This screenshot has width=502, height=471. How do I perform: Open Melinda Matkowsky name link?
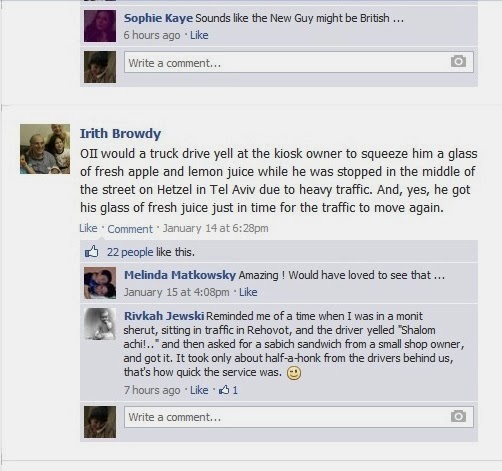pyautogui.click(x=180, y=275)
